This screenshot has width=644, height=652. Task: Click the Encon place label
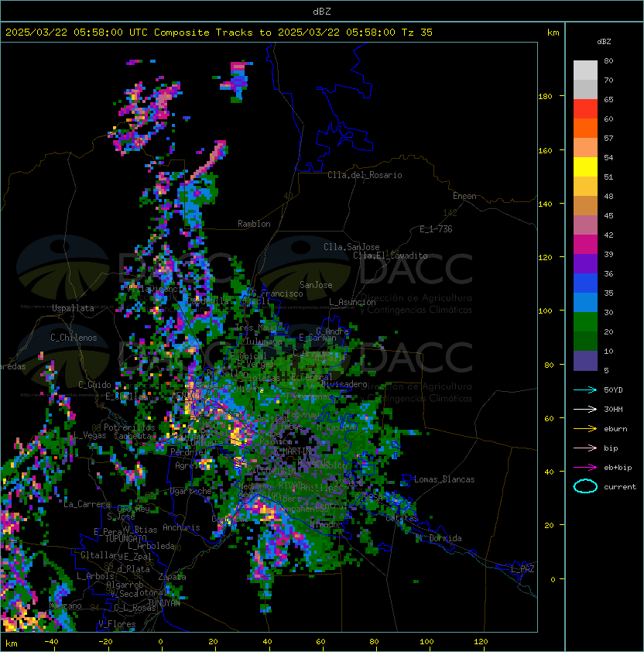[464, 196]
